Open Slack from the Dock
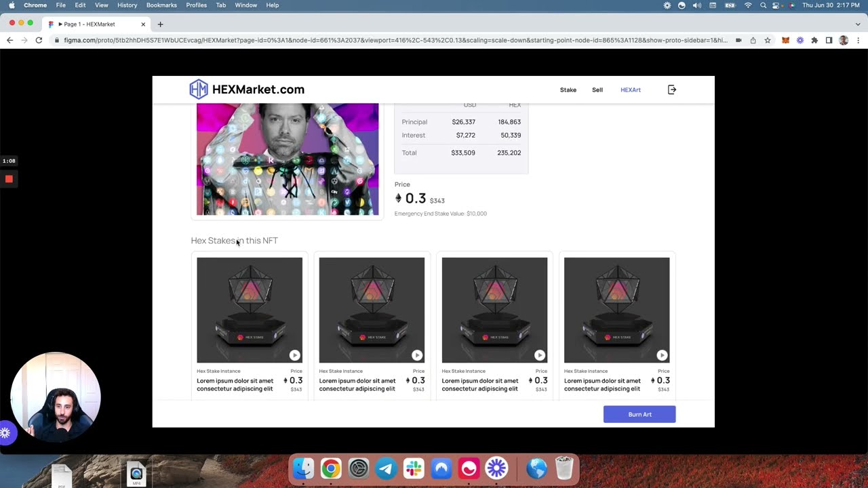Viewport: 868px width, 488px height. [x=414, y=468]
